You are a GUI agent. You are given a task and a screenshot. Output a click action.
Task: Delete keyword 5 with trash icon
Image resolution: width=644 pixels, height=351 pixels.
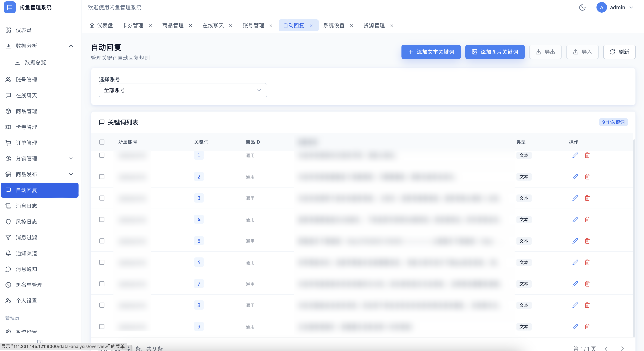587,241
